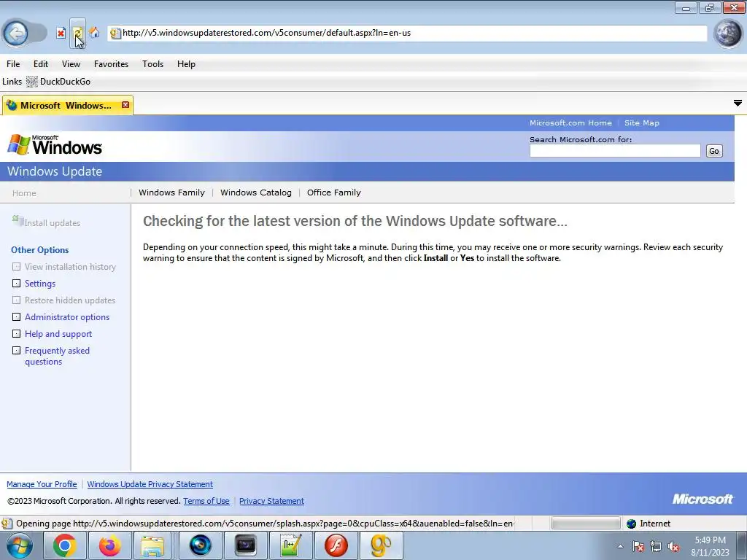Click the Install updates icon
This screenshot has width=747, height=560.
[18, 220]
